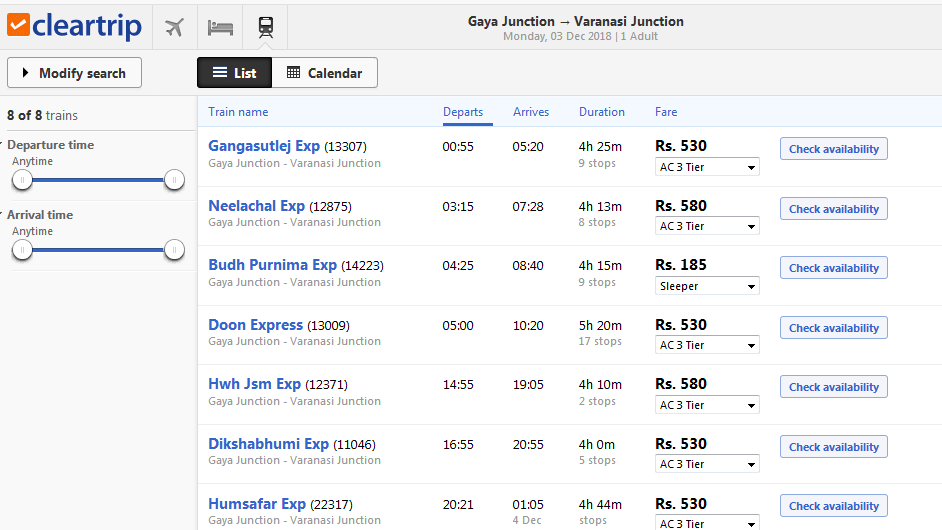Screen dimensions: 942x530
Task: Switch to Calendar view
Action: pos(324,73)
